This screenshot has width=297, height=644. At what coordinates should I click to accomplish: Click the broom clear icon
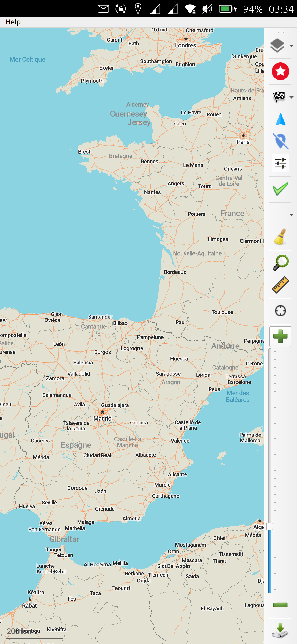click(280, 237)
